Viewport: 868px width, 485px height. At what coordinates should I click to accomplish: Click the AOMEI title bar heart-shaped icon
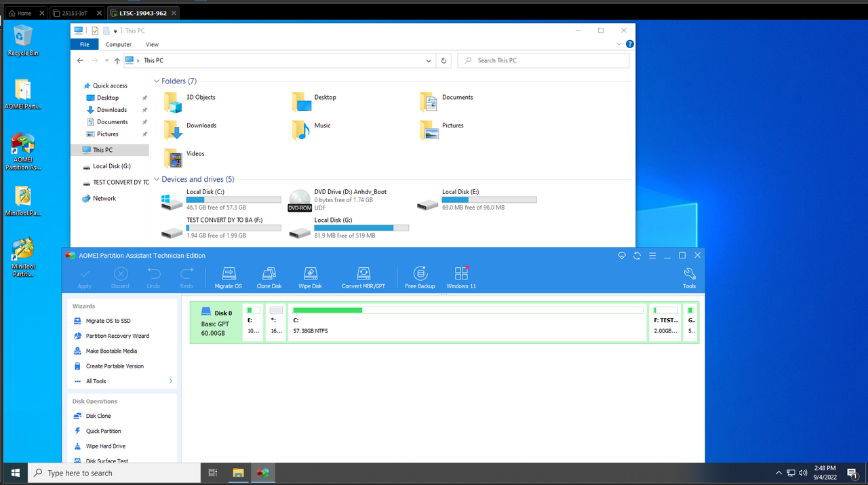tap(622, 256)
